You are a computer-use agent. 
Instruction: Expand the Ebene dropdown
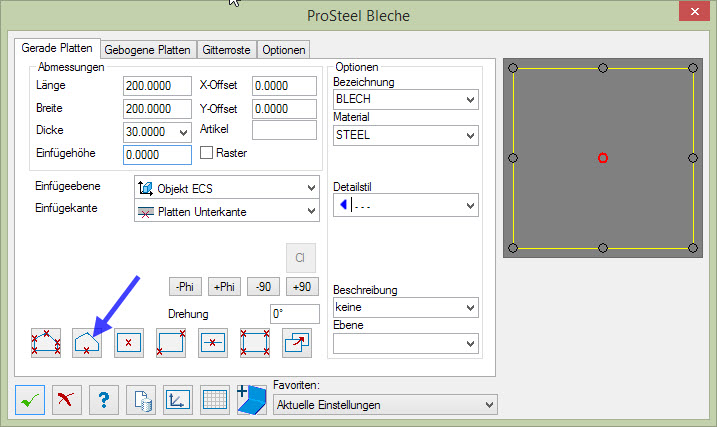pos(406,344)
